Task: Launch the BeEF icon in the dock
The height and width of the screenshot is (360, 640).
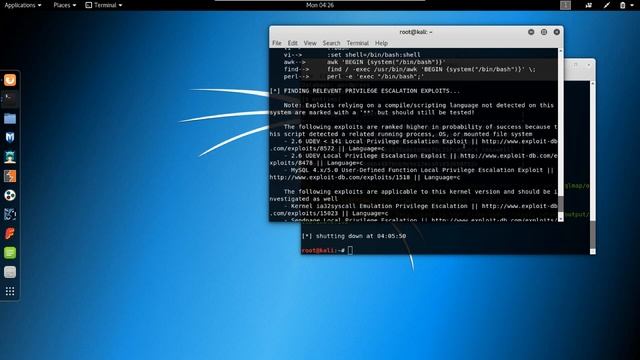Action: 10,214
